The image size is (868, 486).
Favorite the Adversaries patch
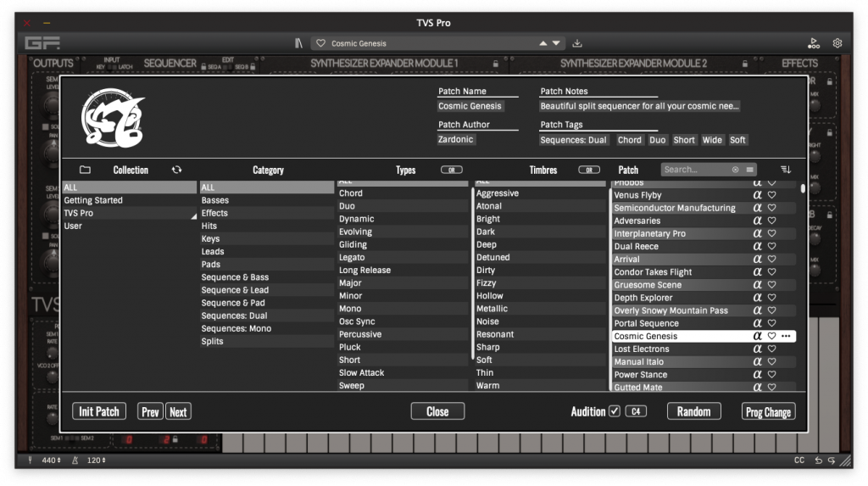pos(771,221)
